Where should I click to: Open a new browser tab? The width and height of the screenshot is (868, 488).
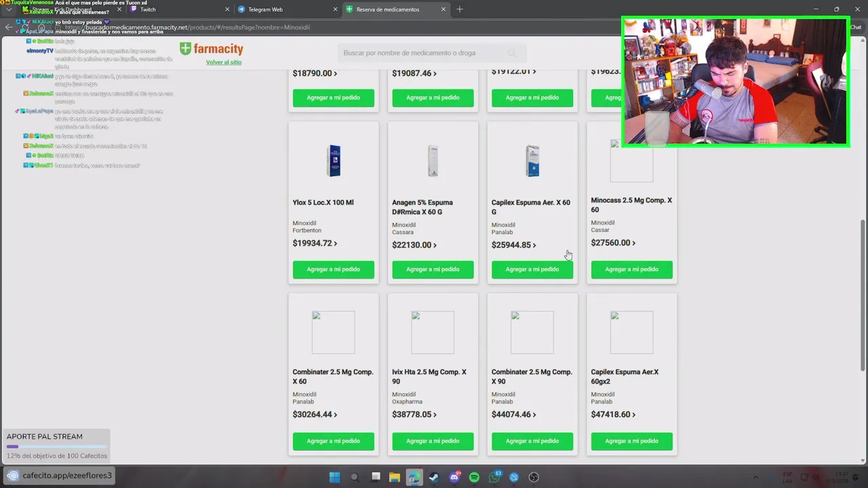[x=460, y=9]
